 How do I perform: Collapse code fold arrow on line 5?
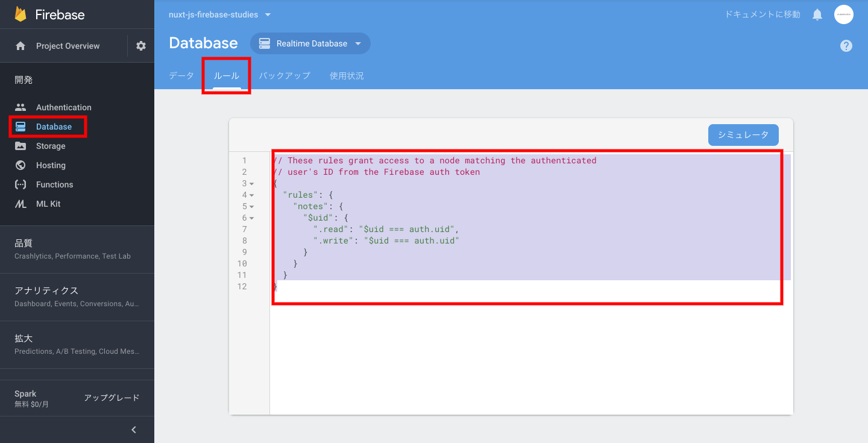point(251,207)
